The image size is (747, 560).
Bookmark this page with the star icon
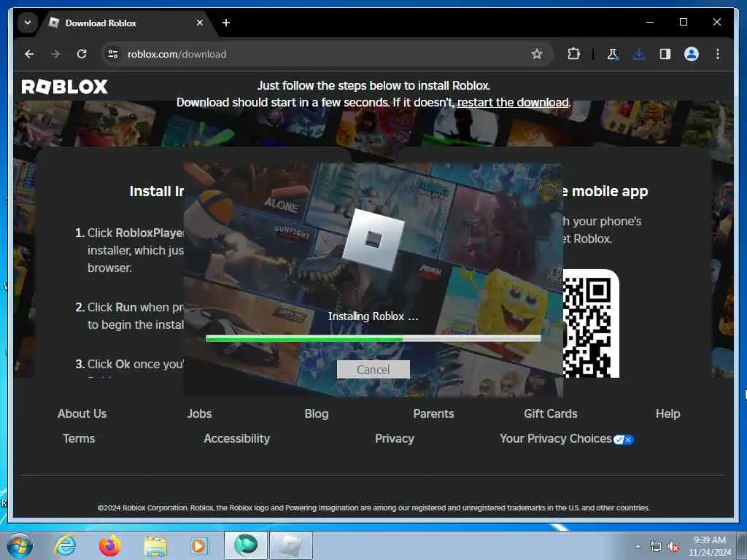(537, 54)
